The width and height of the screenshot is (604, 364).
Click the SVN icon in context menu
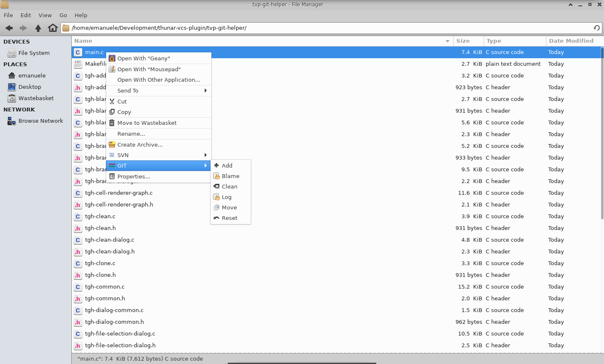click(x=112, y=155)
